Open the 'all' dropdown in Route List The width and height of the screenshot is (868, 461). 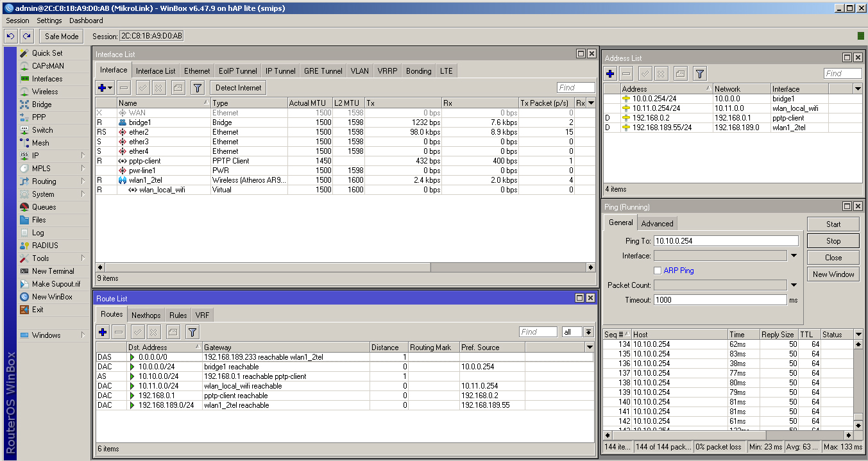pos(588,332)
